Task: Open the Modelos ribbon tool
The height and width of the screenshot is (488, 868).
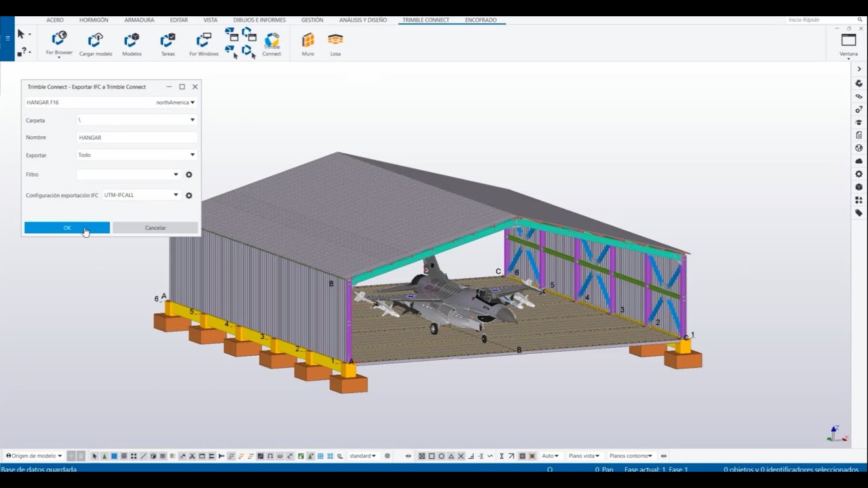Action: (x=132, y=43)
